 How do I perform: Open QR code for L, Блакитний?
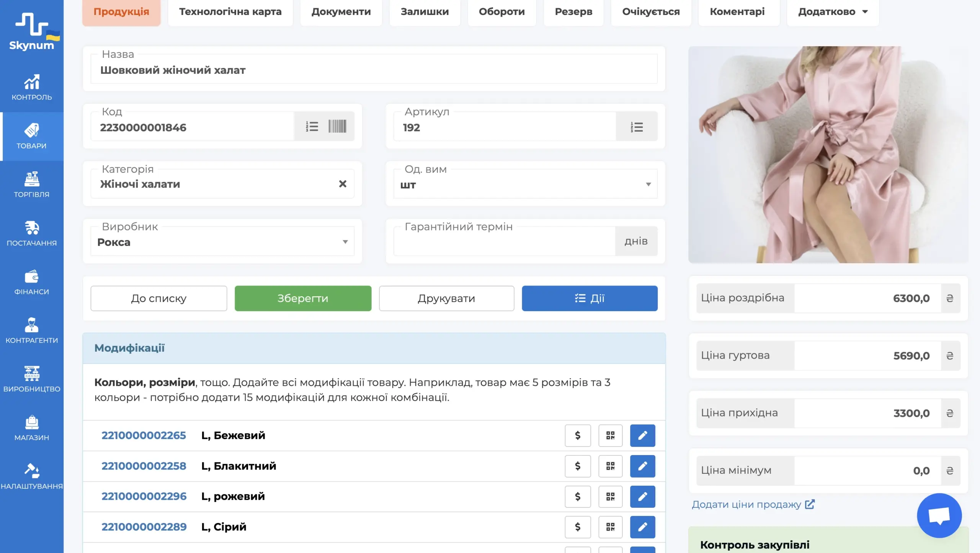click(610, 466)
